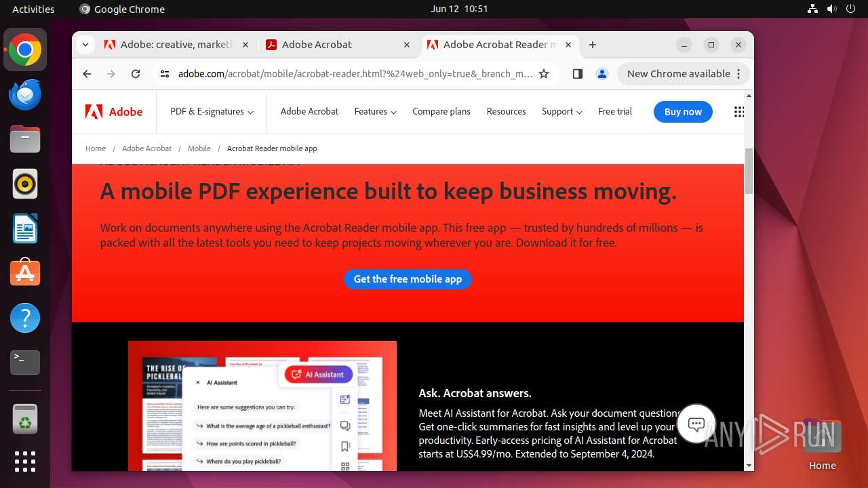This screenshot has height=488, width=868.
Task: Go to Mobile breadcrumb link
Action: click(x=199, y=148)
